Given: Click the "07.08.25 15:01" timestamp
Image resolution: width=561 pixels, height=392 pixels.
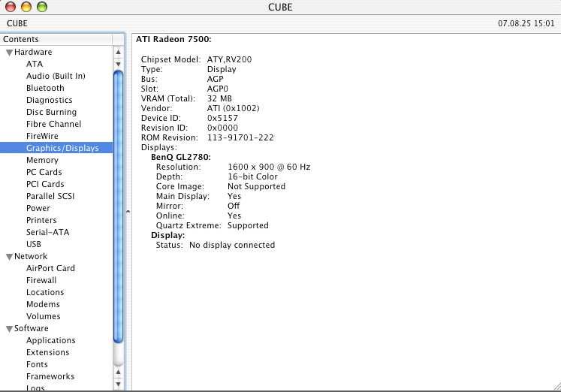Looking at the screenshot, I should click(x=526, y=23).
